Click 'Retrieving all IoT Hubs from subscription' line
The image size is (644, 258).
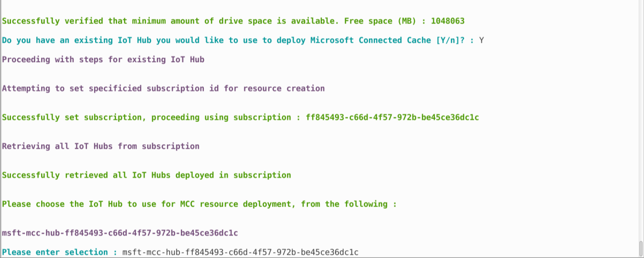[x=101, y=146]
